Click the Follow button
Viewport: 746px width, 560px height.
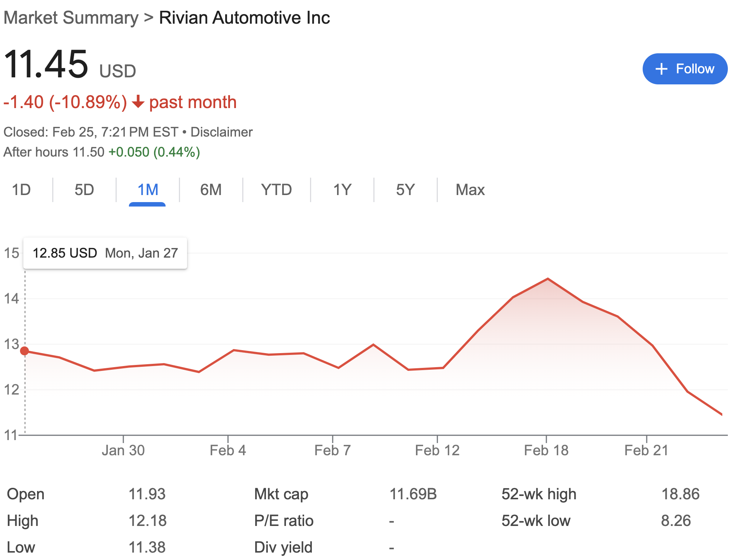685,69
